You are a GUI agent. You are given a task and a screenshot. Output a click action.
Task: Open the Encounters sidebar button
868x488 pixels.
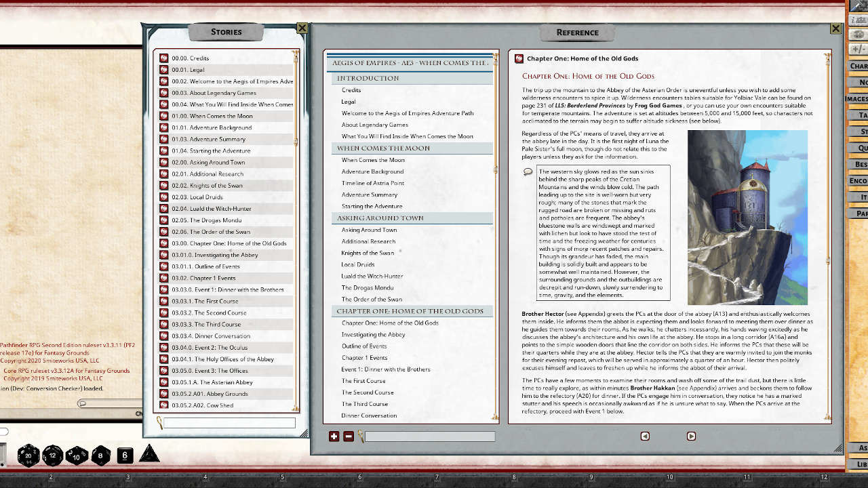coord(859,180)
